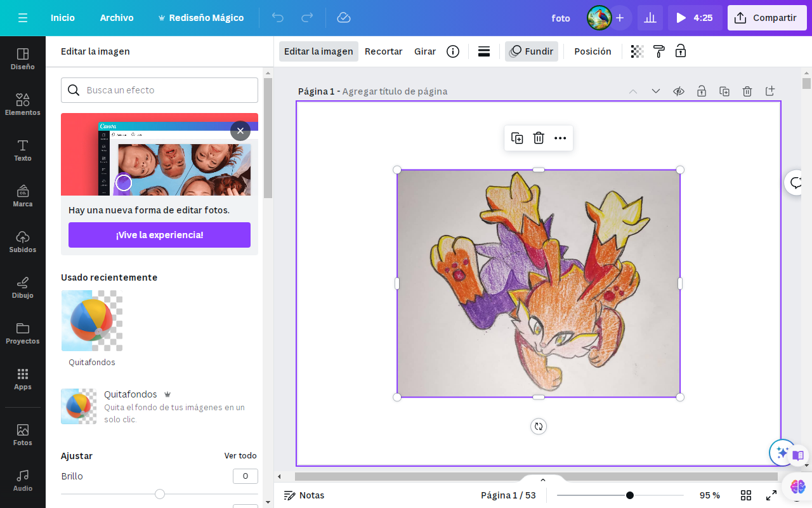
Task: Open analytics bar chart icon
Action: coord(650,18)
